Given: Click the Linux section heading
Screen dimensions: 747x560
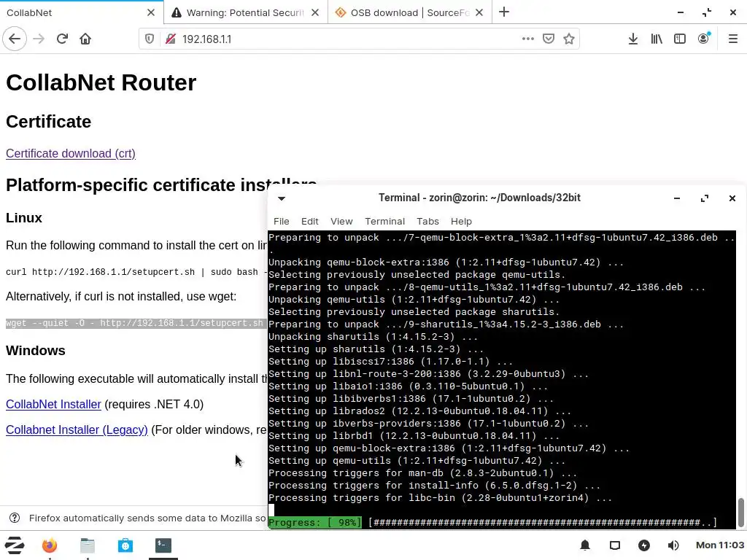Looking at the screenshot, I should click(x=24, y=218).
